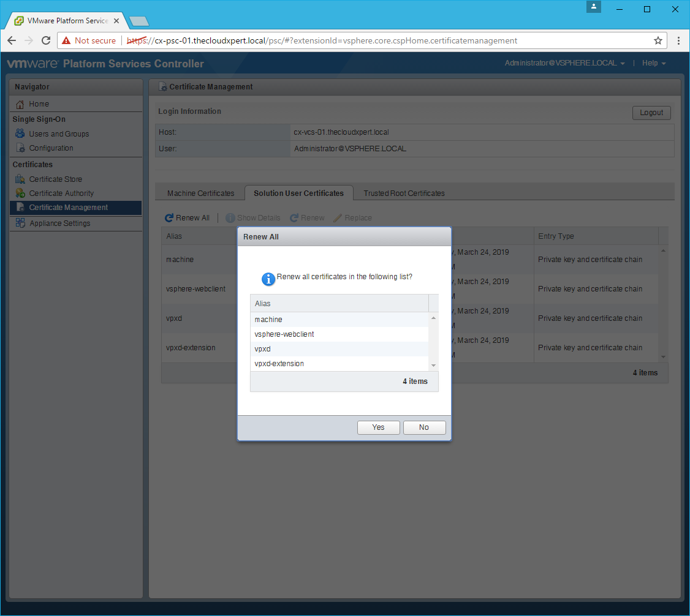Image resolution: width=690 pixels, height=616 pixels.
Task: Open Chrome's three-dot menu
Action: (x=678, y=41)
